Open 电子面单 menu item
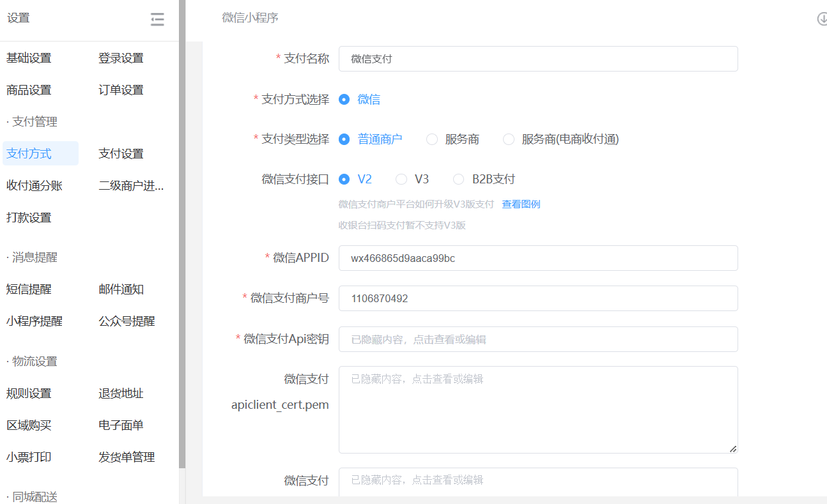 (121, 425)
